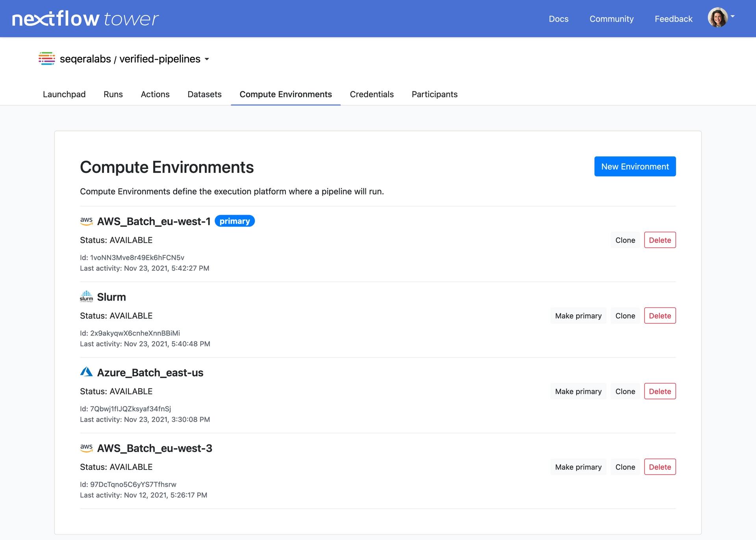Select the Compute Environments tab
This screenshot has height=540, width=756.
[285, 94]
